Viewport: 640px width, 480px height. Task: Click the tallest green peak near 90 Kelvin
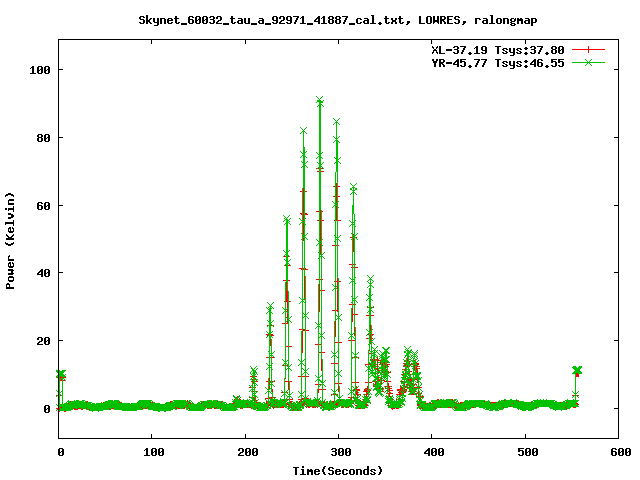pyautogui.click(x=320, y=100)
